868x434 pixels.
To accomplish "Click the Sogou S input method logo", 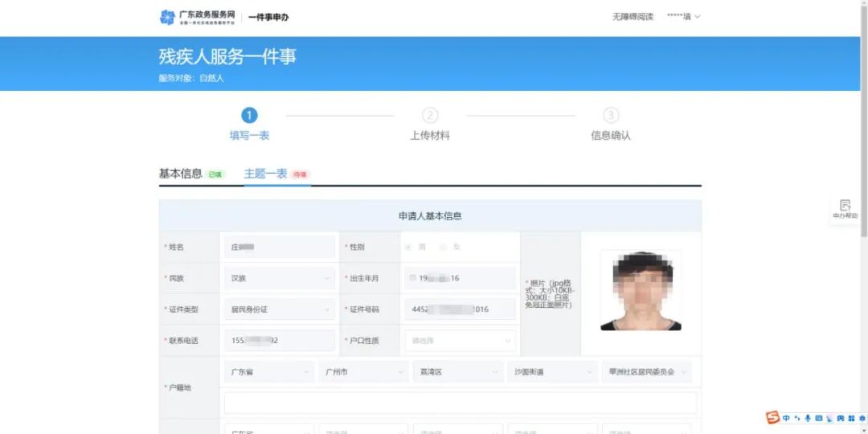I will tap(773, 417).
